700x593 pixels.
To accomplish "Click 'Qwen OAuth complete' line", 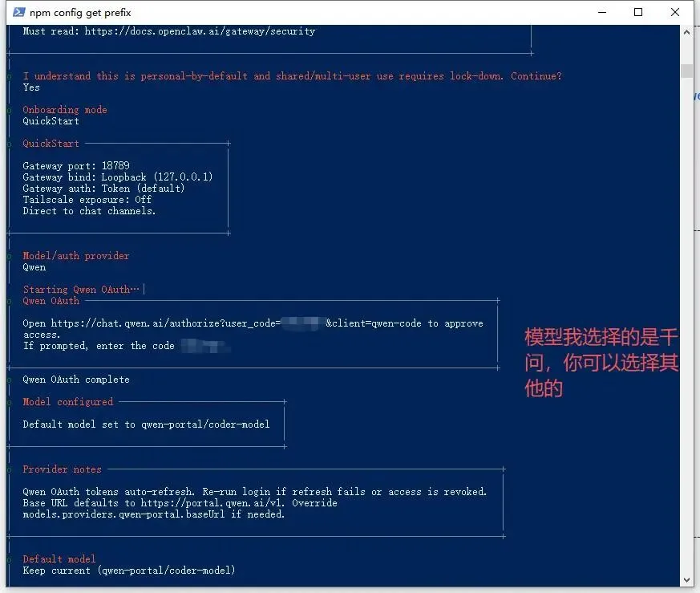I will [x=76, y=380].
